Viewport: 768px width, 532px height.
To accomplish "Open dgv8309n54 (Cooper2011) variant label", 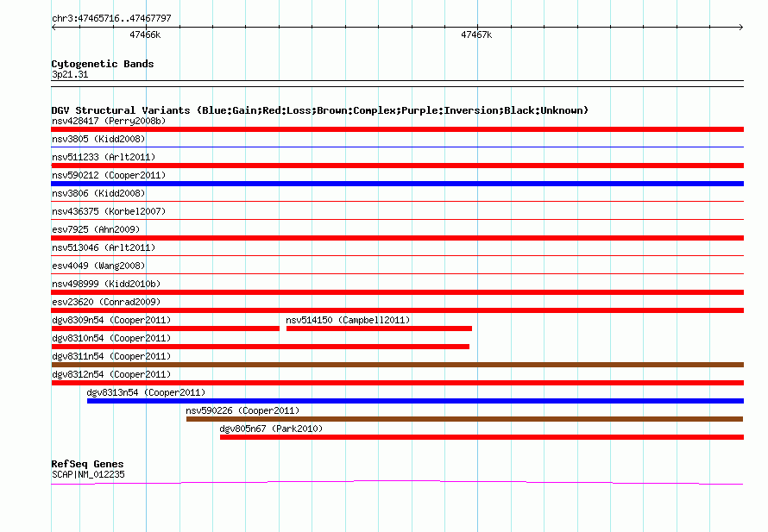I will pos(111,320).
